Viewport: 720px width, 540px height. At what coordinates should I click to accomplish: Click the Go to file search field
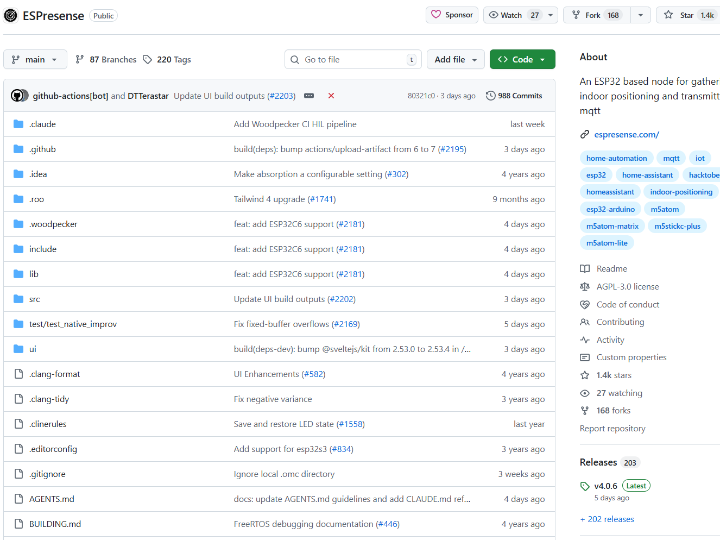(x=352, y=60)
